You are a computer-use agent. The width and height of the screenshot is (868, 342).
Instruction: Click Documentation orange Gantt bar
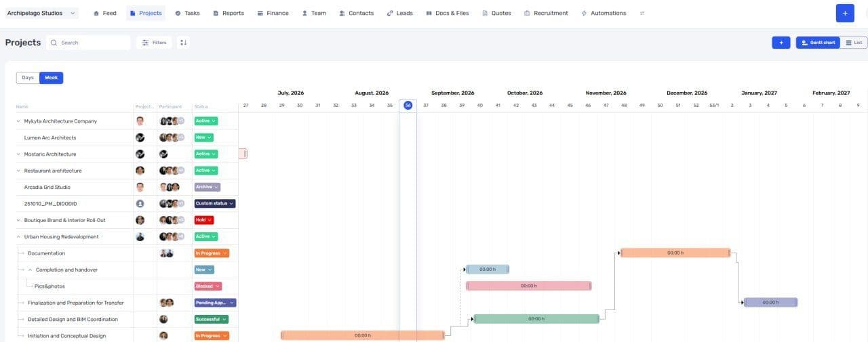(x=675, y=253)
